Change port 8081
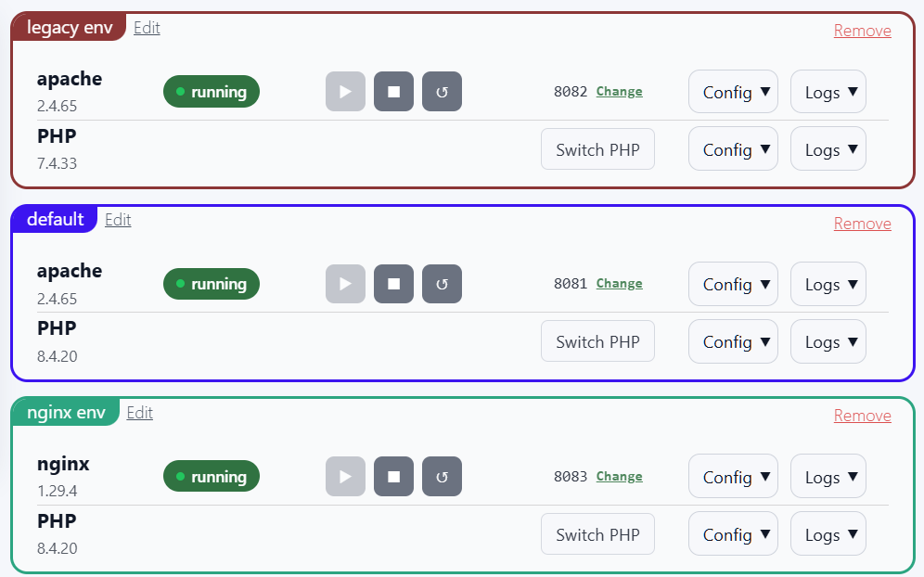This screenshot has height=577, width=924. pos(620,284)
